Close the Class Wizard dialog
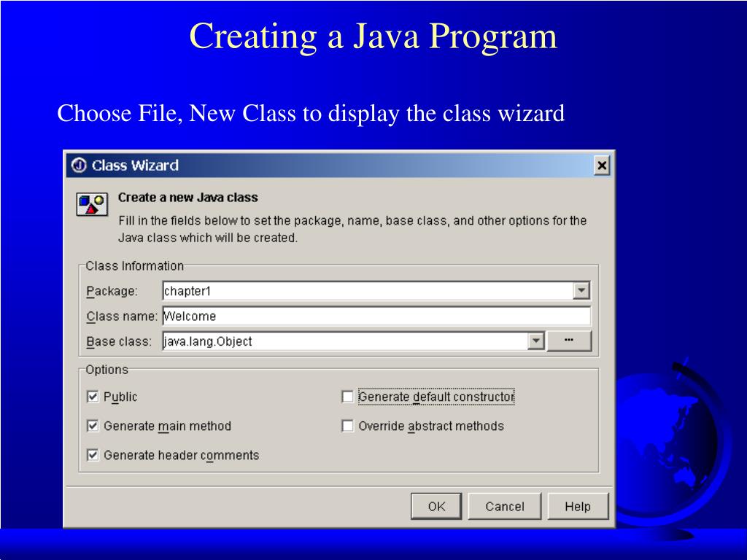The height and width of the screenshot is (560, 747). 602,166
